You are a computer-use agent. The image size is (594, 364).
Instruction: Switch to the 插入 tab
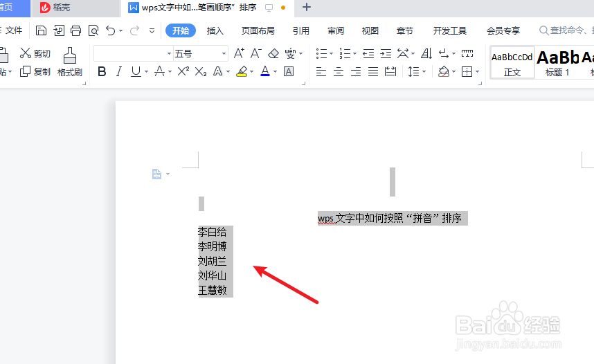point(215,30)
